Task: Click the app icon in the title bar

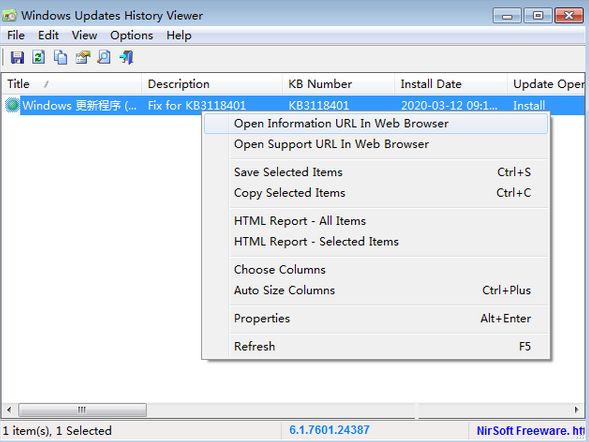Action: tap(9, 15)
